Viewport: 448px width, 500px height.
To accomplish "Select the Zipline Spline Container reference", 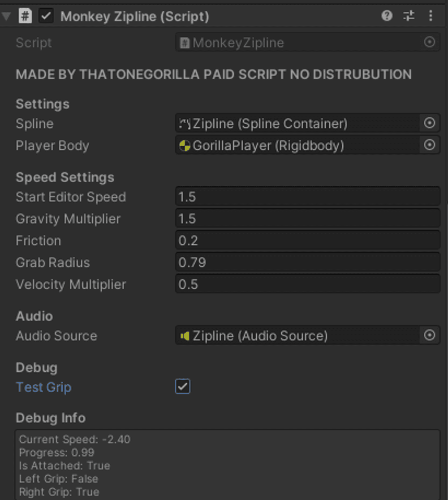I will pyautogui.click(x=296, y=123).
